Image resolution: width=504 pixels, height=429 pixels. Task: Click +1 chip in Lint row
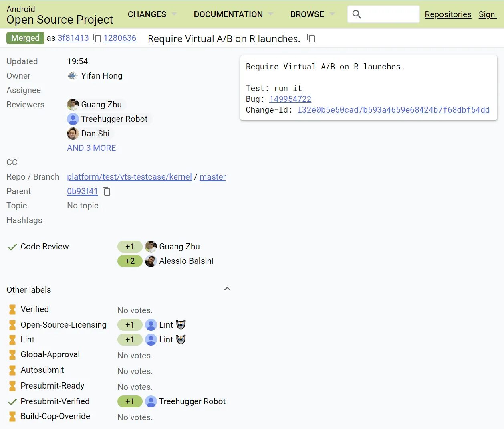pos(130,340)
